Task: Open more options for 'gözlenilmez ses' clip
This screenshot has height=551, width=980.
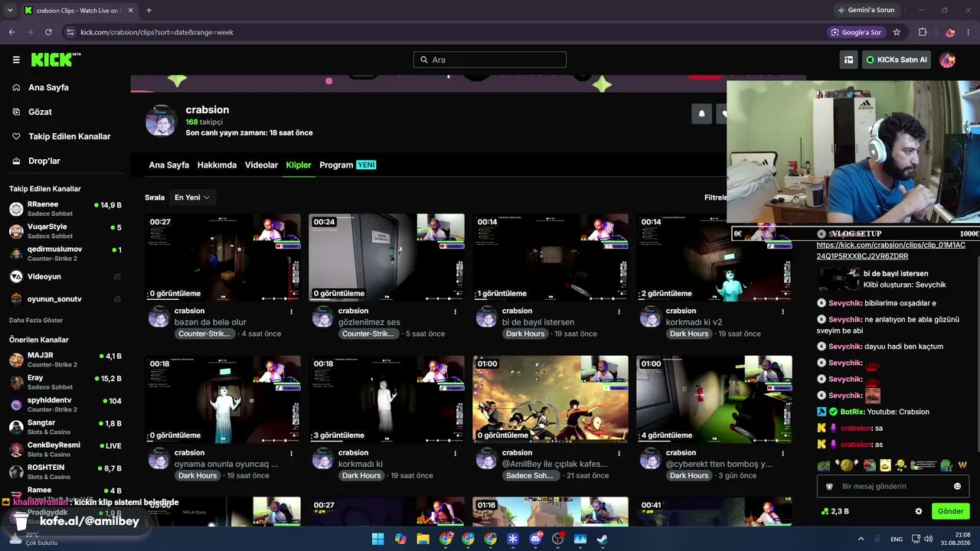Action: point(456,311)
